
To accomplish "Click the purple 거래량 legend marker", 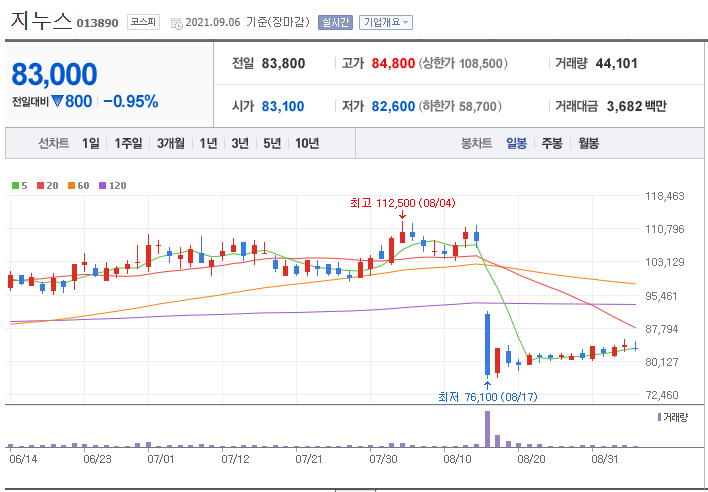I will [660, 417].
